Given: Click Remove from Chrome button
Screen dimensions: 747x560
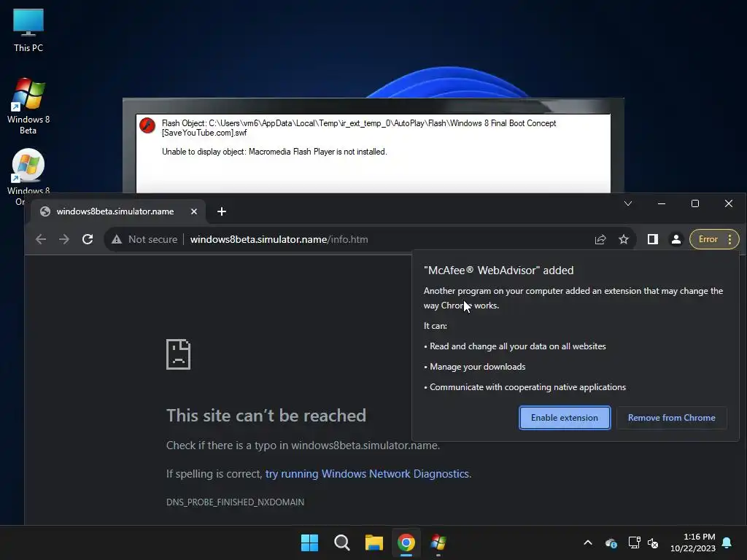Looking at the screenshot, I should (x=671, y=418).
